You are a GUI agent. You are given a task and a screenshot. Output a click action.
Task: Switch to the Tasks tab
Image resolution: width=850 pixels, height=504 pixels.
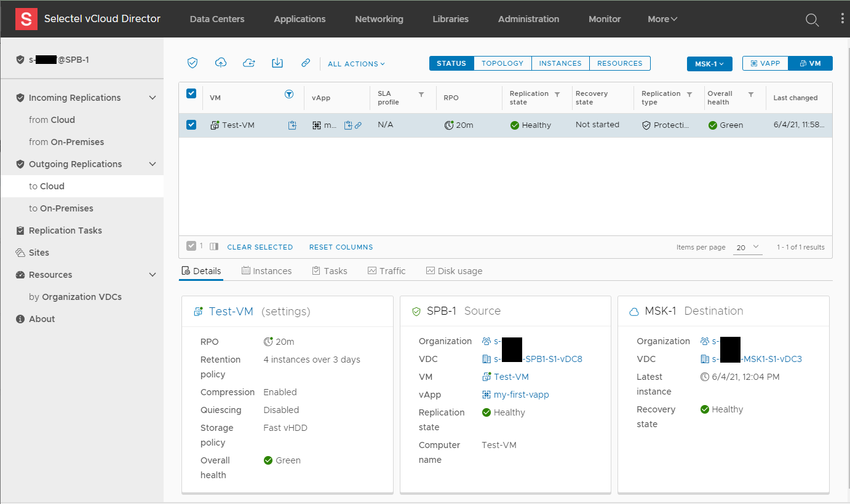click(x=330, y=271)
